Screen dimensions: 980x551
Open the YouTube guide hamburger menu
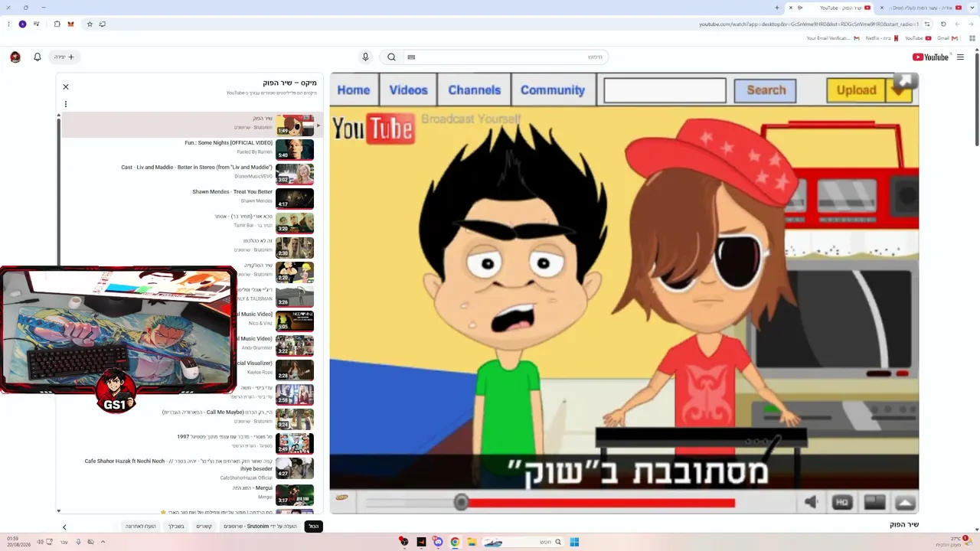[960, 57]
